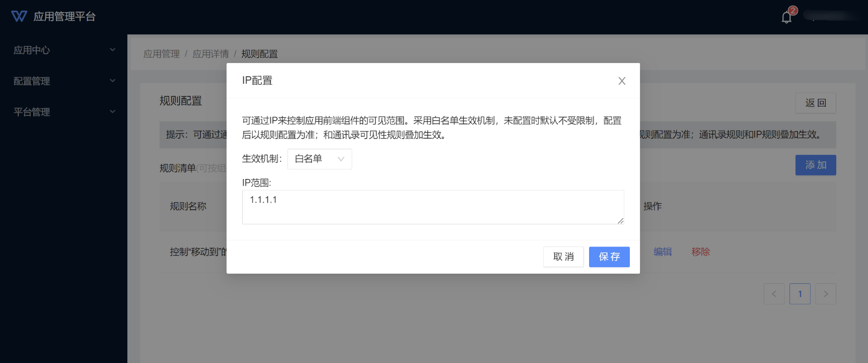The width and height of the screenshot is (868, 363).
Task: Click inside the IP范围 text field
Action: (x=432, y=207)
